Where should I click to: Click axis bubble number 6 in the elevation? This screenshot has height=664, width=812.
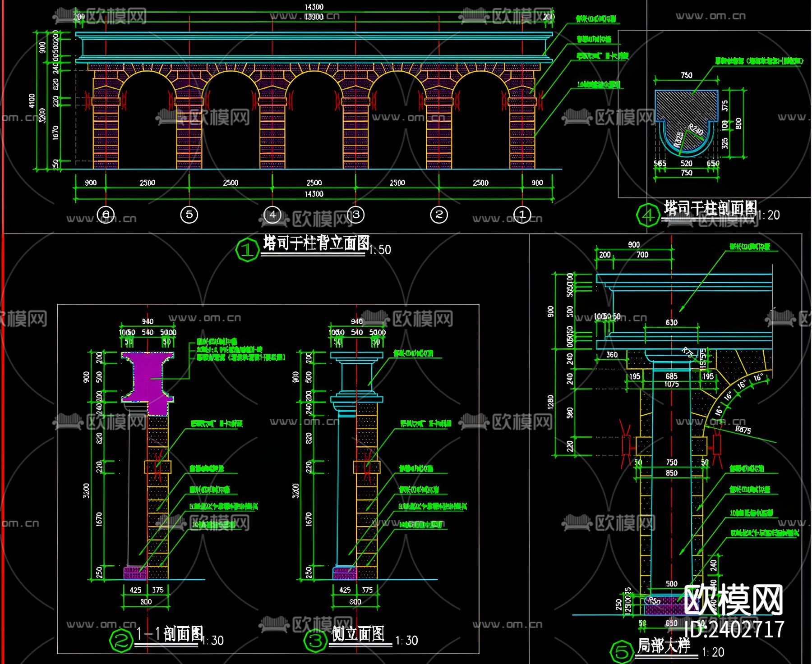coord(106,215)
